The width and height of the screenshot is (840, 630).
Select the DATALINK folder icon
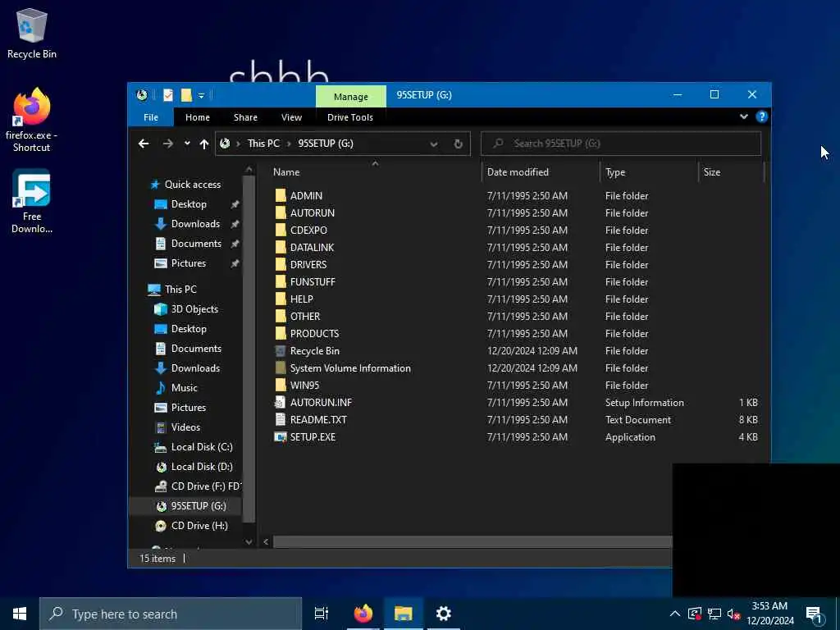(281, 247)
